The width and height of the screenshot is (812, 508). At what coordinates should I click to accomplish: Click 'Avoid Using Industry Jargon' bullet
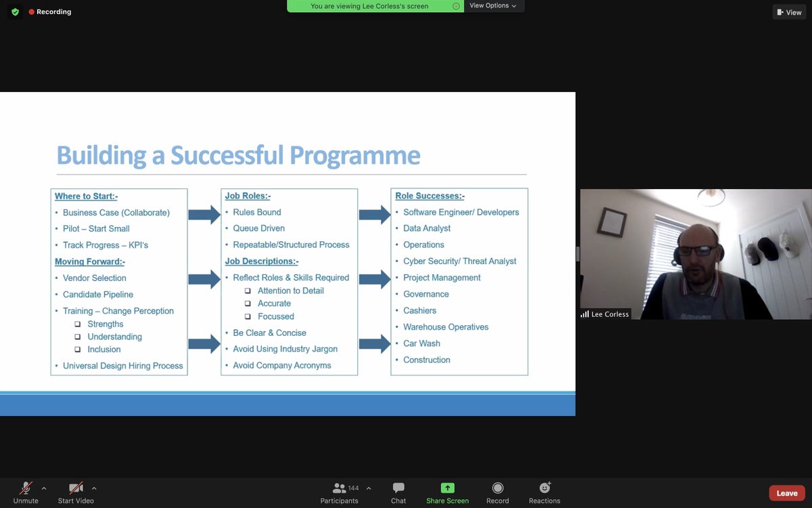point(285,349)
